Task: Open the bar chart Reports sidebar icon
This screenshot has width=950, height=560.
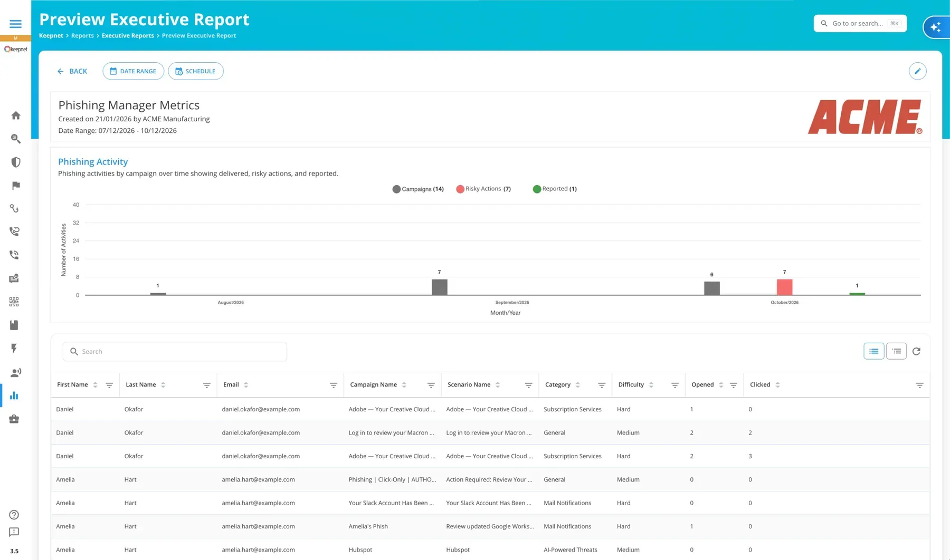Action: coord(14,395)
